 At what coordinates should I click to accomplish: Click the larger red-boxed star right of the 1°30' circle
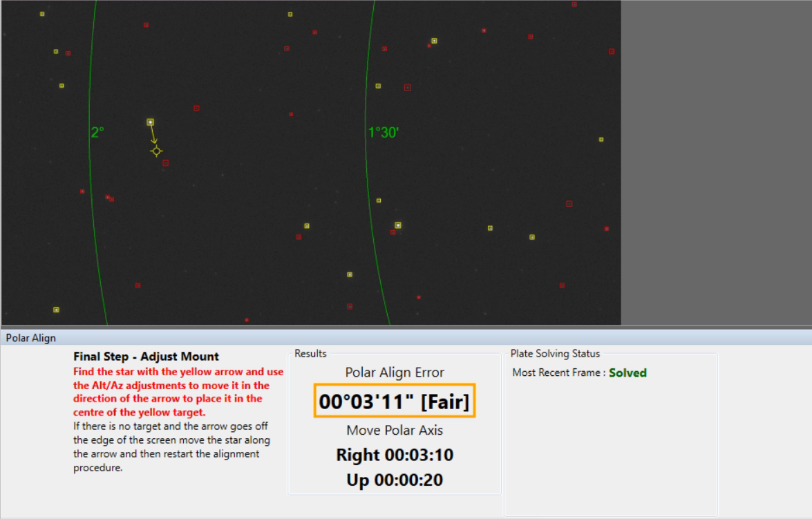[407, 88]
